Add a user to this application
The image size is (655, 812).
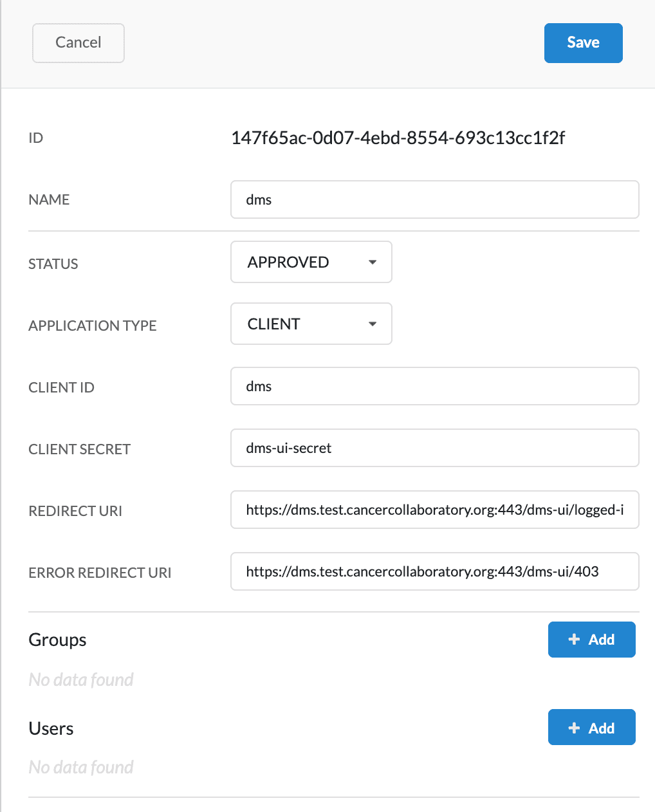coord(592,727)
